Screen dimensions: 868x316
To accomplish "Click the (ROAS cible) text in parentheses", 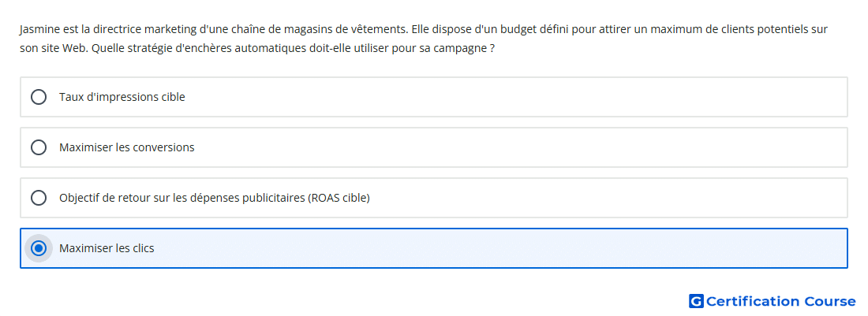I will (339, 198).
